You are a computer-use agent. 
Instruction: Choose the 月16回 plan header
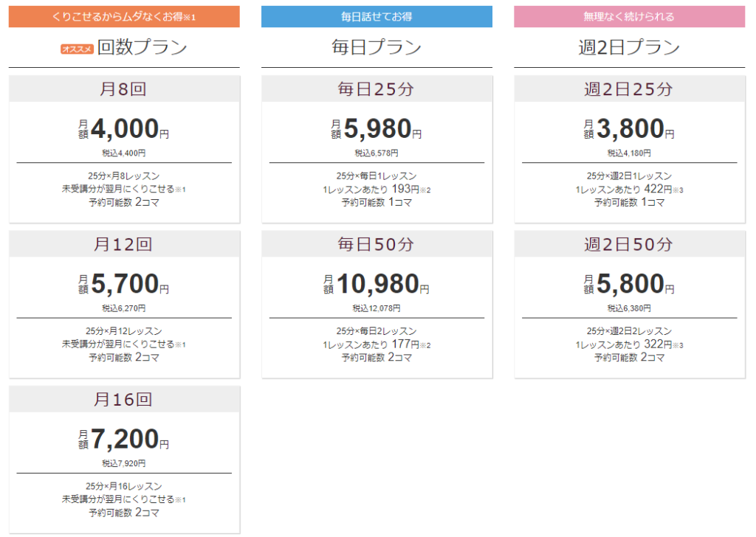[124, 399]
